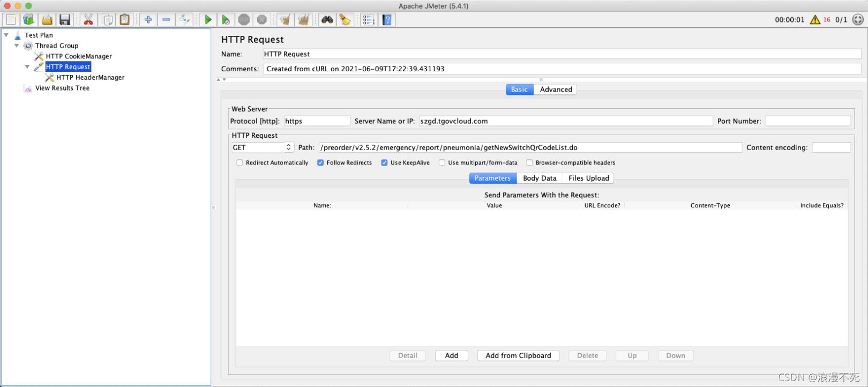Create a new test plan
This screenshot has width=868, height=387.
pyautogui.click(x=11, y=20)
